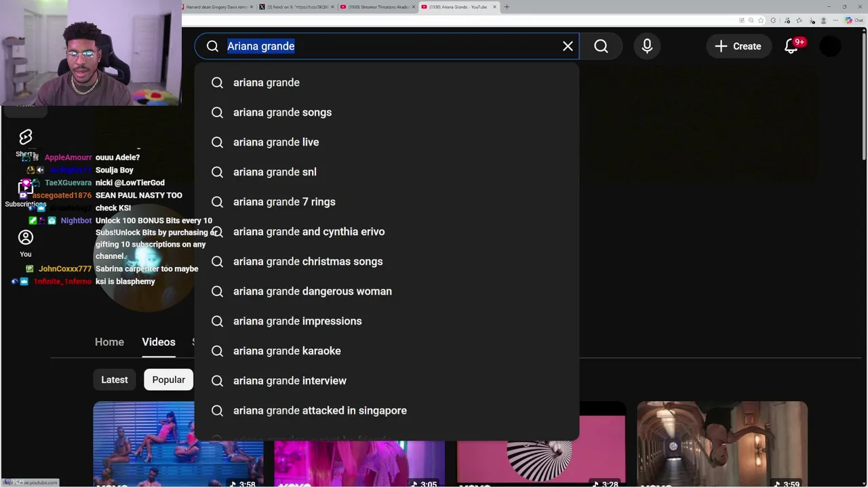Screen dimensions: 868x488
Task: Pick "ariana grande impressions" suggestion
Action: tap(387, 321)
